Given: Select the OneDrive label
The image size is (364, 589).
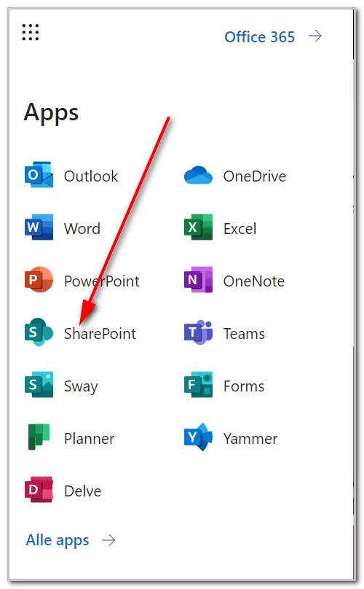Looking at the screenshot, I should click(x=254, y=176).
